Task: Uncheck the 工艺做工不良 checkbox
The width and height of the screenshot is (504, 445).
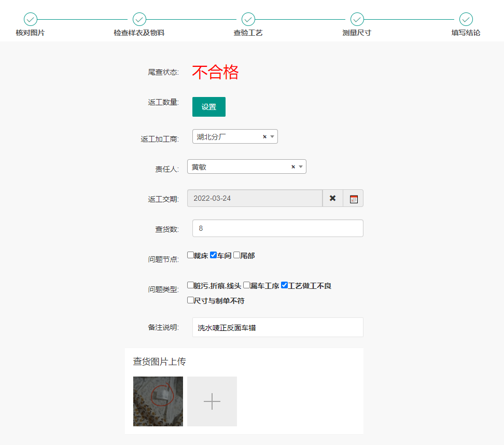Action: pos(284,285)
